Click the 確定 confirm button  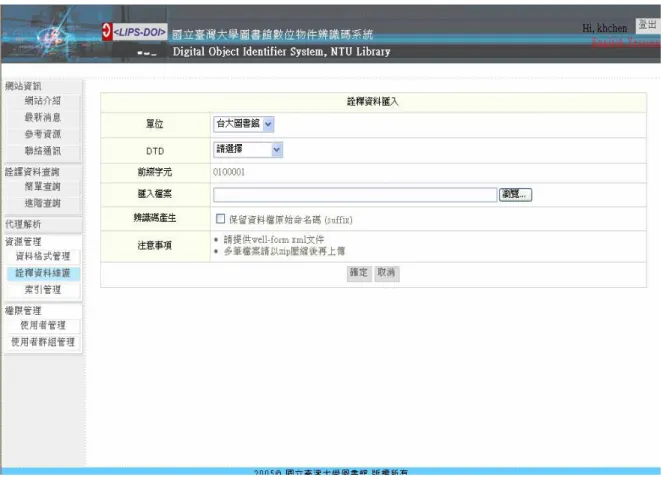click(x=359, y=273)
